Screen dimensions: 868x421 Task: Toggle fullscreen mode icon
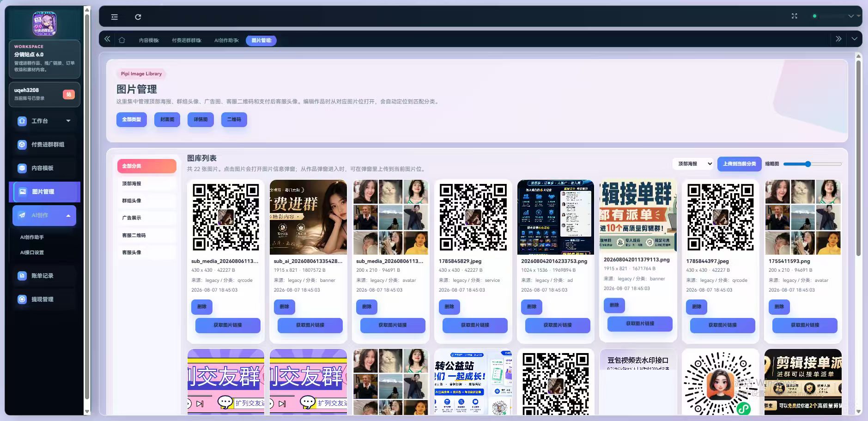[x=794, y=16]
